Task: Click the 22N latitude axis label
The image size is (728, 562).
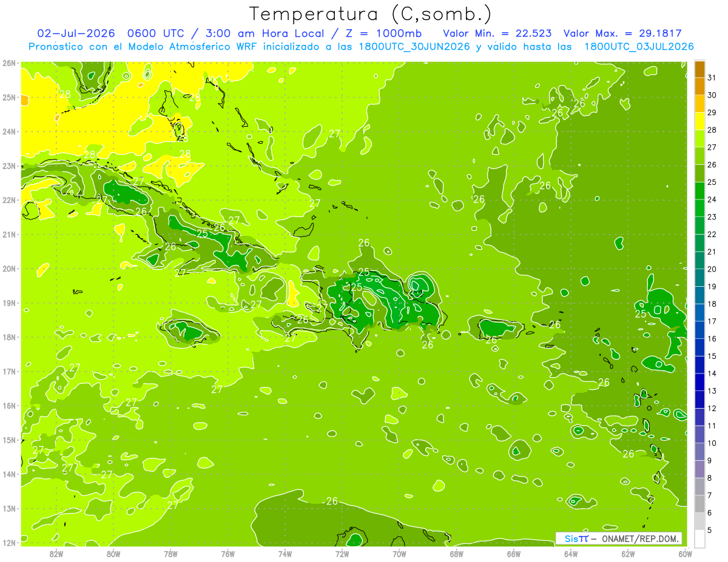Action: click(9, 200)
